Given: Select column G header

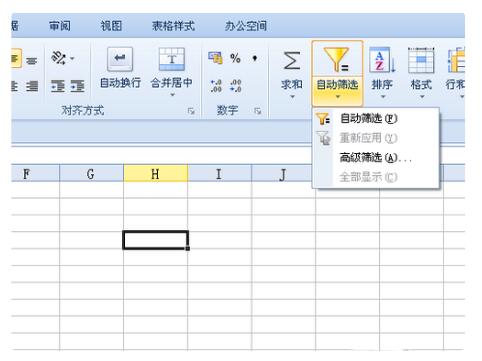Looking at the screenshot, I should 91,173.
